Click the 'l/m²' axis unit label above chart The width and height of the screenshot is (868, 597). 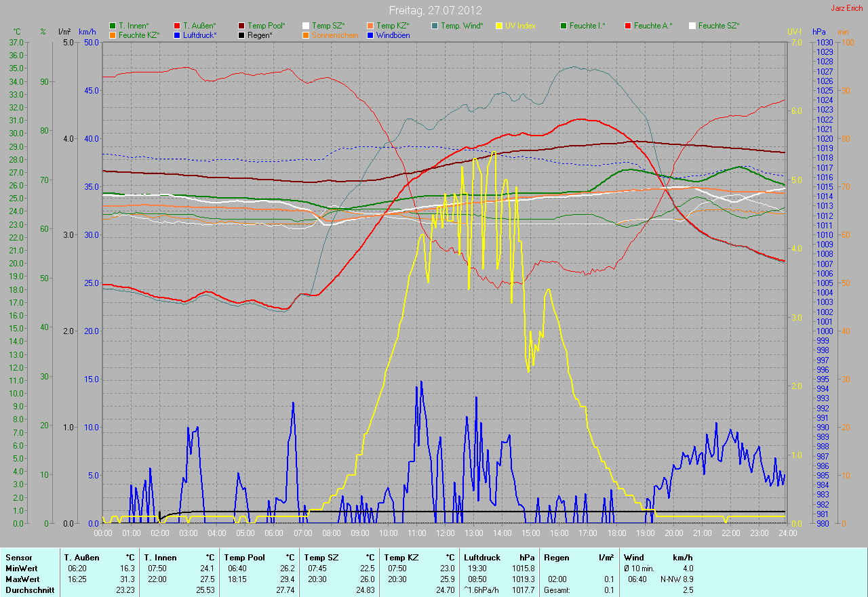click(64, 32)
